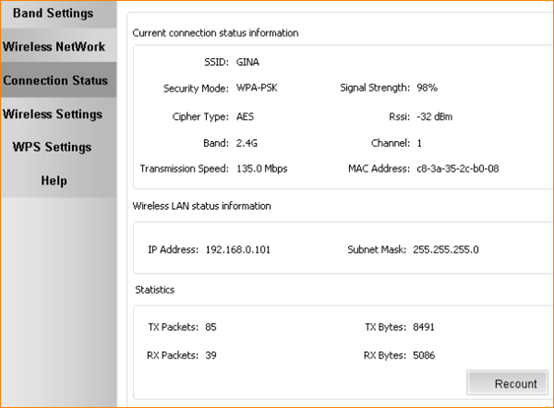Screen dimensions: 554x408
Task: Click the MAC Address value c8-3a-35-2c-b0-08
Action: (x=458, y=168)
